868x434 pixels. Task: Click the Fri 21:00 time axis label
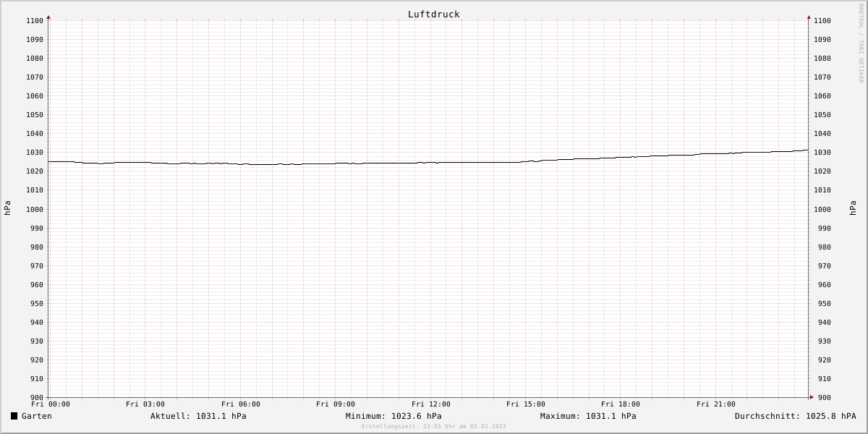coord(716,404)
